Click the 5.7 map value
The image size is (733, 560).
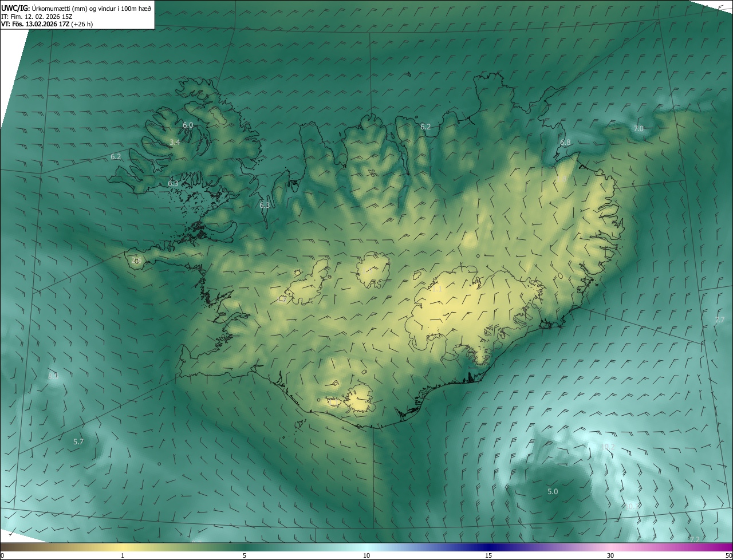click(x=78, y=441)
